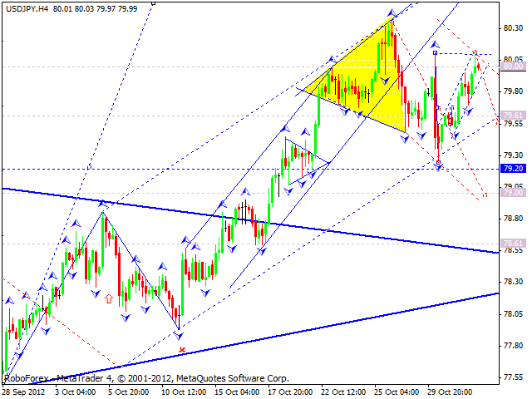532x399 pixels.
Task: Click the 28 Sep 2012 date label
Action: click(25, 391)
